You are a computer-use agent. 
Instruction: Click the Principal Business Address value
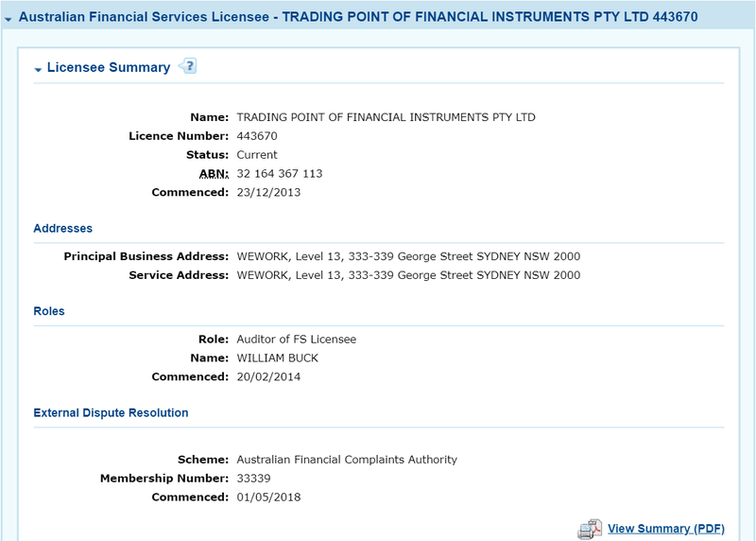(408, 256)
